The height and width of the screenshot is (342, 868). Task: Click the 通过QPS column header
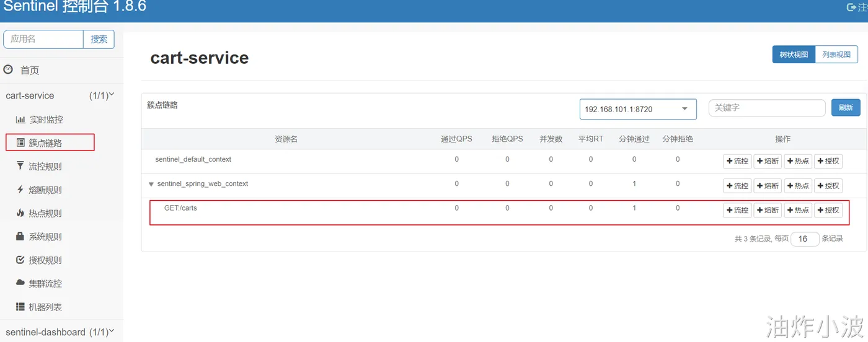click(x=456, y=139)
